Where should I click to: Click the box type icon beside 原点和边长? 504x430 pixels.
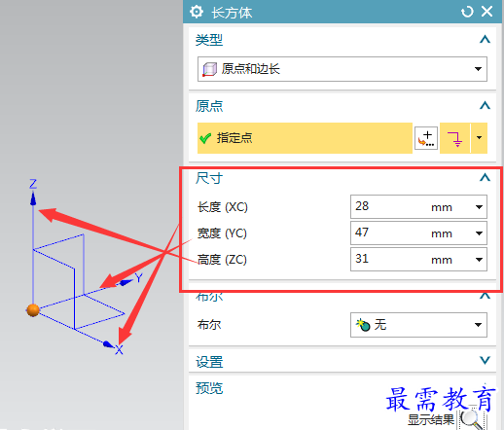[x=209, y=69]
